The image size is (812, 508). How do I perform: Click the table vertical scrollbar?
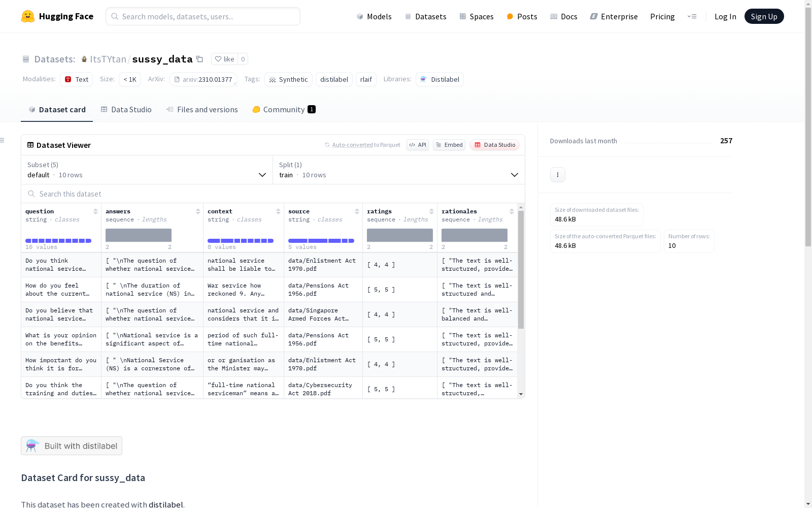(521, 269)
